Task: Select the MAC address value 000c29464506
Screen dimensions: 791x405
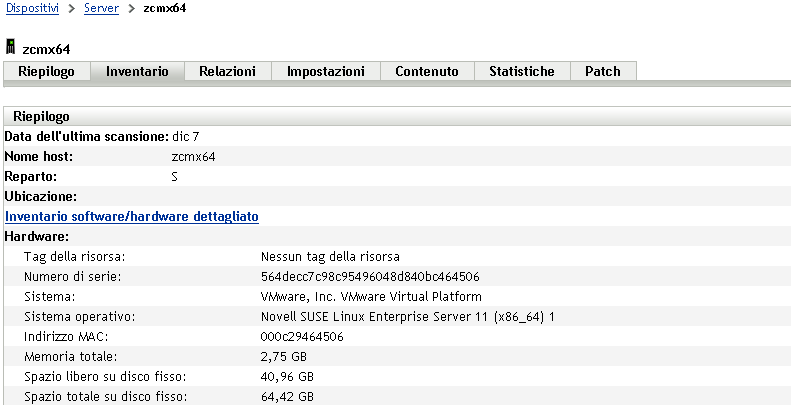Action: click(x=301, y=336)
